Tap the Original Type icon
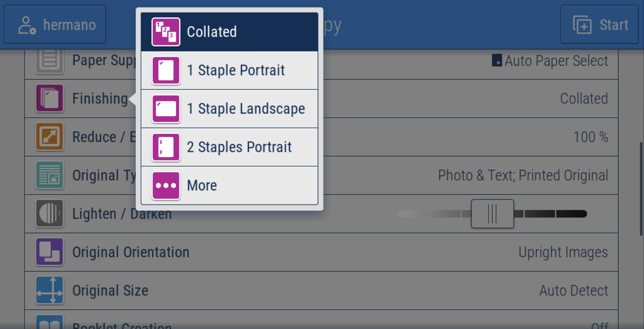The image size is (644, 329). [49, 175]
